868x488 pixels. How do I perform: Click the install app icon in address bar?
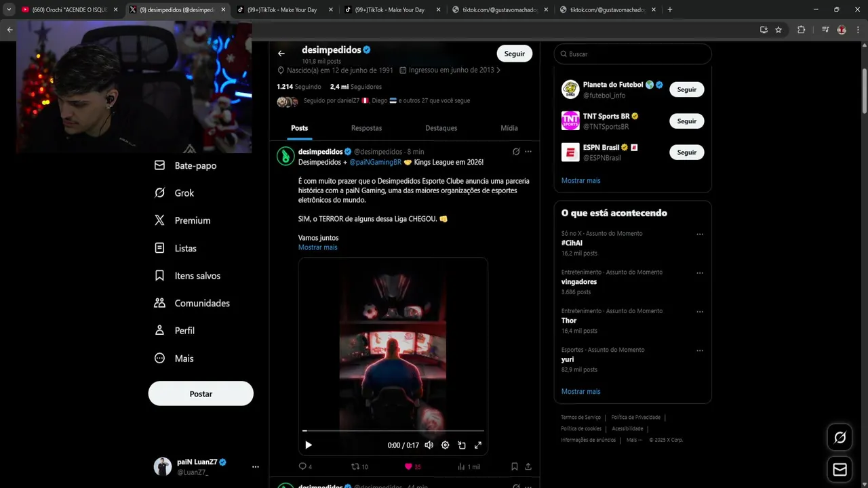coord(764,30)
